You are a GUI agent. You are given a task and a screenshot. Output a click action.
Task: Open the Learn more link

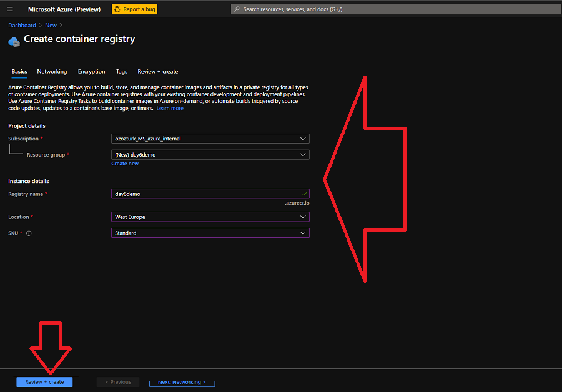tap(170, 109)
